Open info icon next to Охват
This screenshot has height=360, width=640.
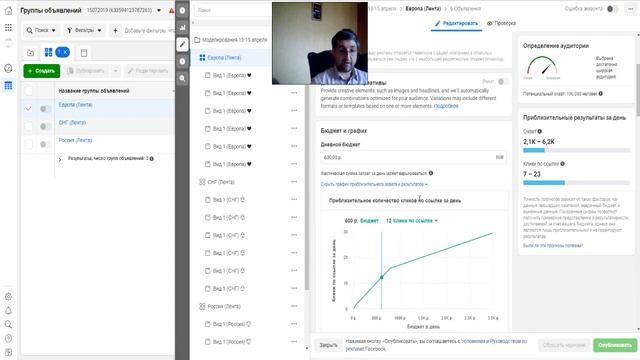click(540, 131)
